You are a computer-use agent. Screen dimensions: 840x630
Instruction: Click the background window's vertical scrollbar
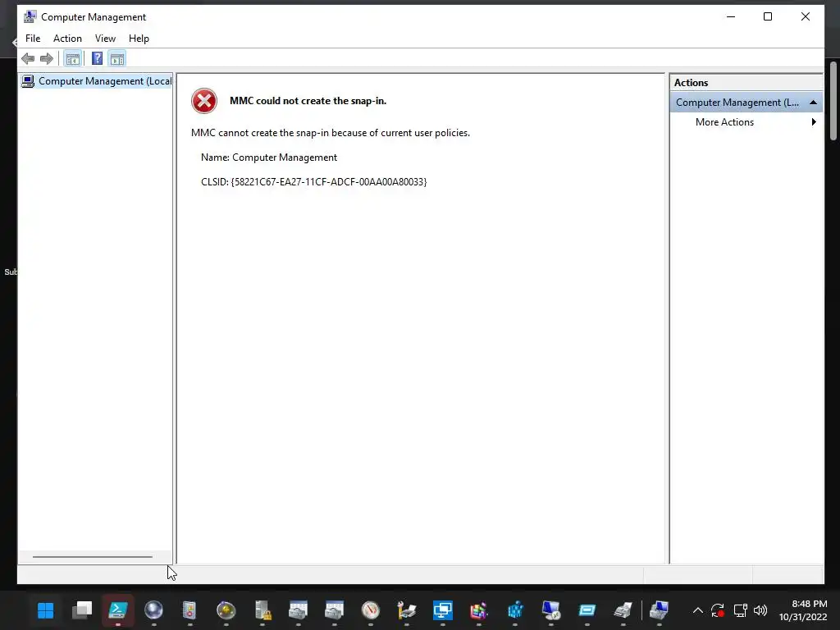click(x=833, y=101)
